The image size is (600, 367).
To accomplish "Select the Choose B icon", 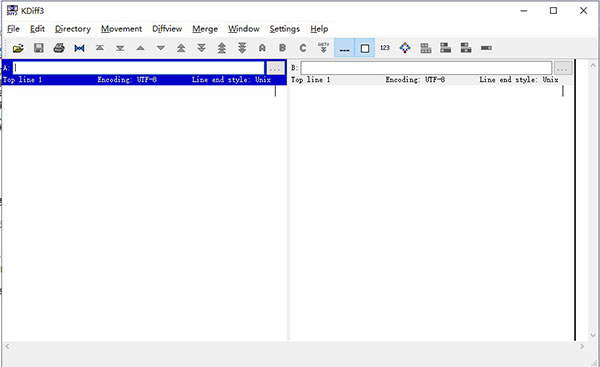I will pos(282,48).
